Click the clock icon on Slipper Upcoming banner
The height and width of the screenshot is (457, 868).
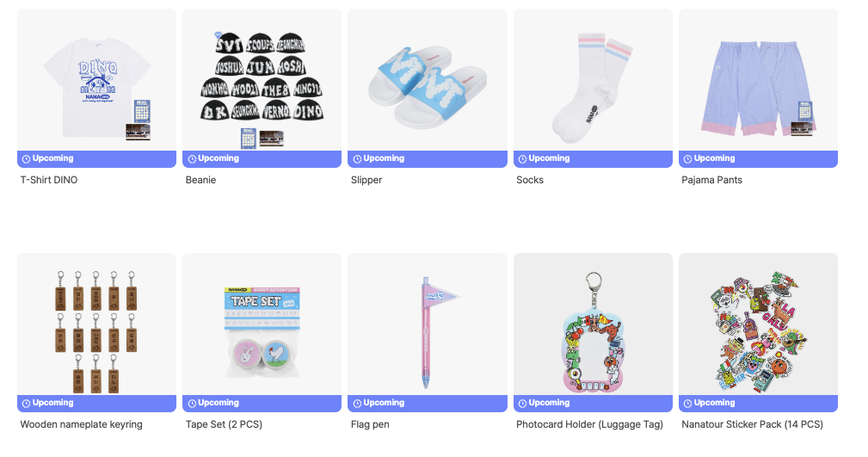coord(357,159)
